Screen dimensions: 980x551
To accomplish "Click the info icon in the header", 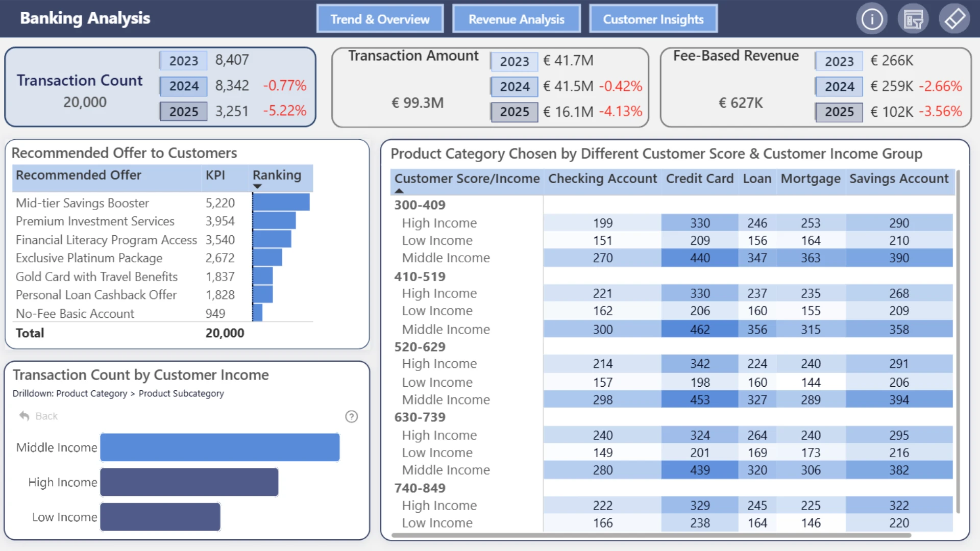I will pos(872,19).
